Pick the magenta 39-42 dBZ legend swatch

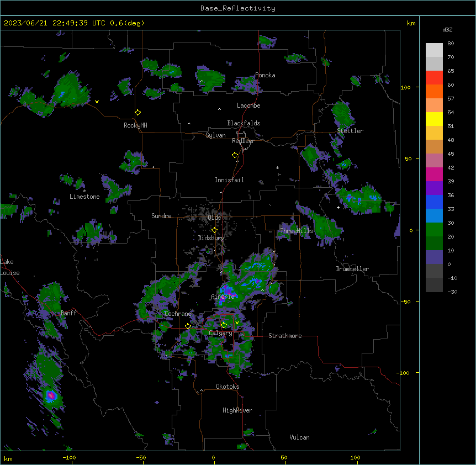434,174
